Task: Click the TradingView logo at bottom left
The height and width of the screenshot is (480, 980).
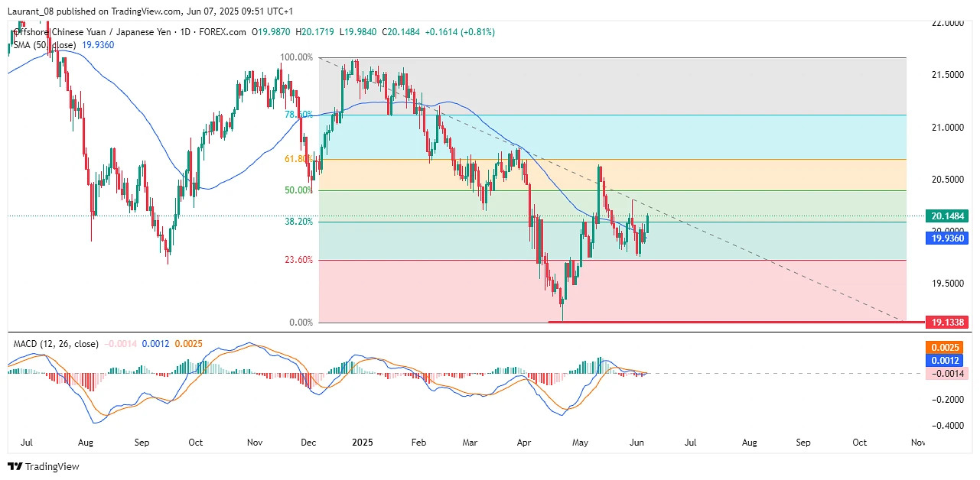Action: tap(44, 466)
